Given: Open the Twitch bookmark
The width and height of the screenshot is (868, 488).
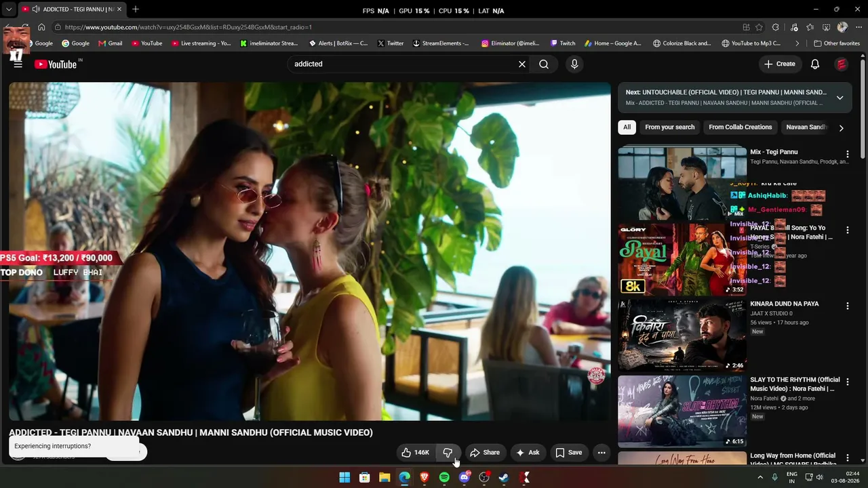Looking at the screenshot, I should (563, 43).
